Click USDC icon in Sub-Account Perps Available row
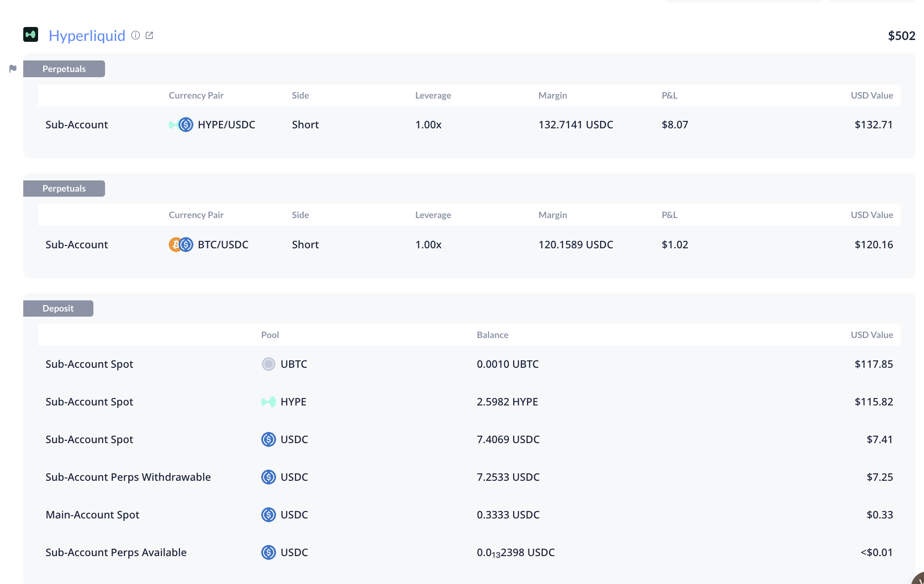The width and height of the screenshot is (924, 584). coord(268,552)
